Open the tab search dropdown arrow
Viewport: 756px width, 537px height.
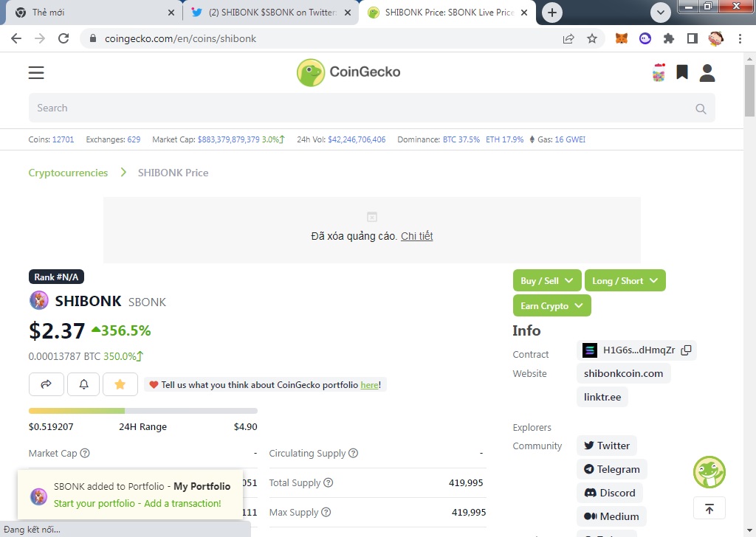[x=661, y=13]
